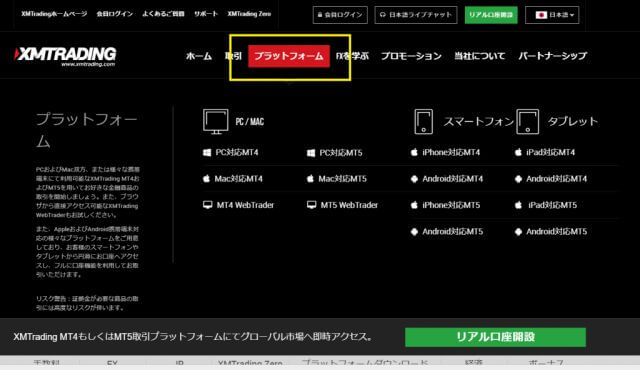Click the PC / MAC heading text
This screenshot has height=370, width=640.
(x=249, y=122)
